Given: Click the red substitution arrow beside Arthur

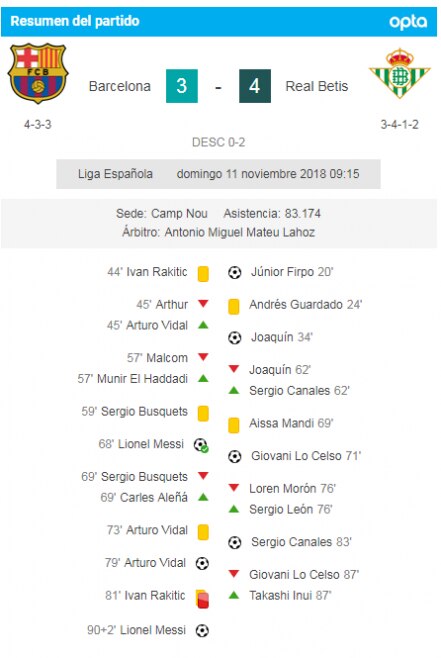Looking at the screenshot, I should click(x=203, y=303).
